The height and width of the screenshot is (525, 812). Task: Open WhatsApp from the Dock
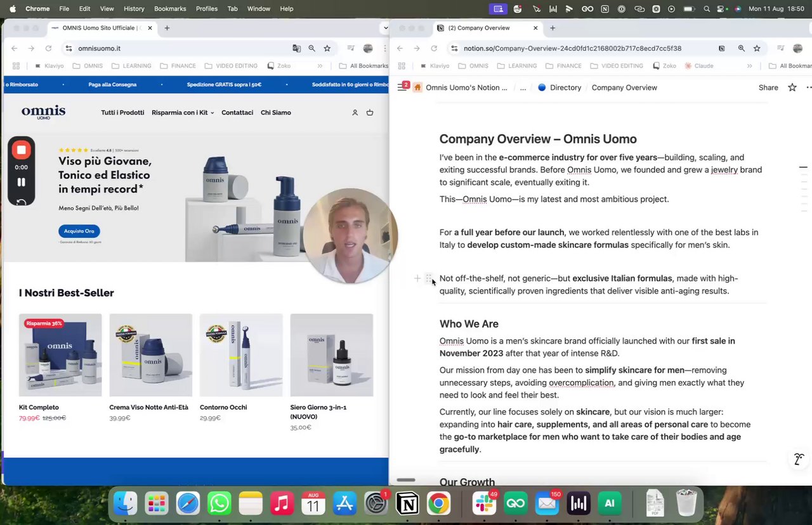[x=219, y=504]
